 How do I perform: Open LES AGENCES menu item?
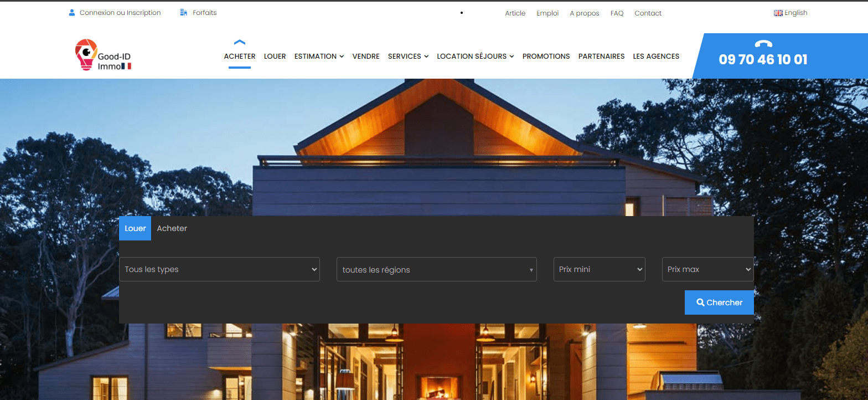pos(656,56)
